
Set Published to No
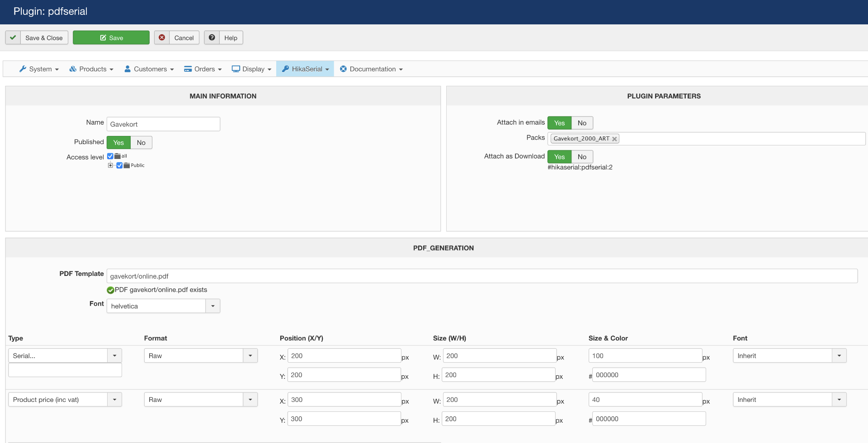point(141,143)
